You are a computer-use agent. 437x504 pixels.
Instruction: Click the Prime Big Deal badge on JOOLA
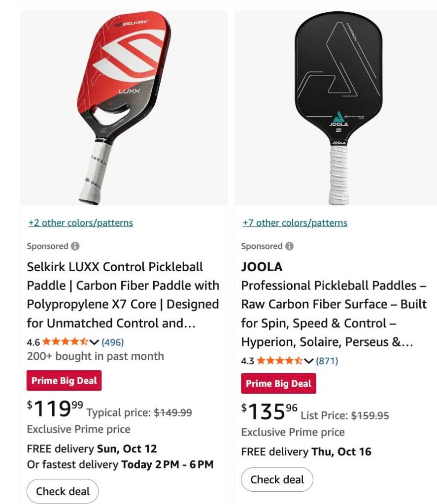(278, 383)
